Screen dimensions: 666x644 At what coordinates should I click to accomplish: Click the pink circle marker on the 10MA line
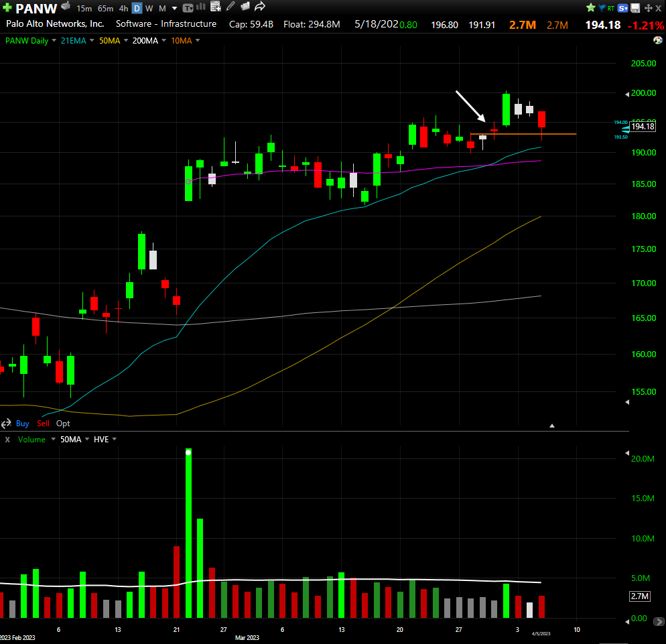(x=188, y=182)
